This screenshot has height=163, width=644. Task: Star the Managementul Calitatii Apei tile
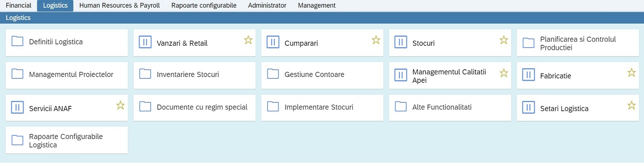pos(504,72)
